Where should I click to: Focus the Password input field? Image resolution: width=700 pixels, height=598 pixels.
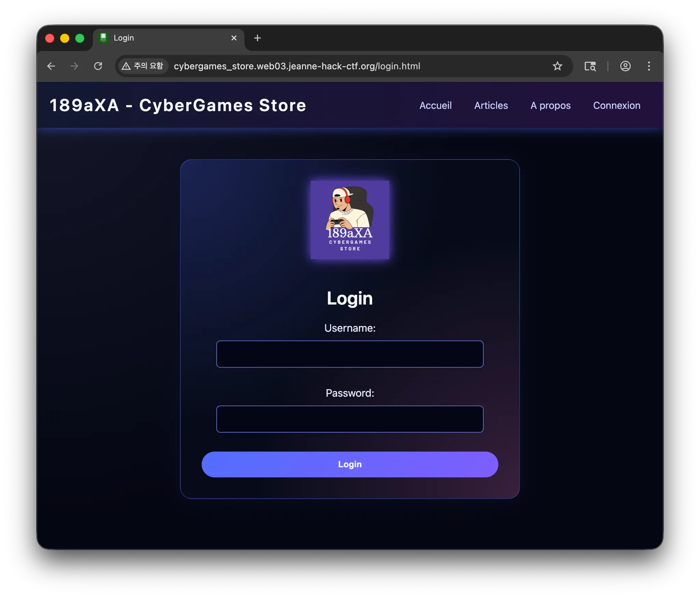350,419
